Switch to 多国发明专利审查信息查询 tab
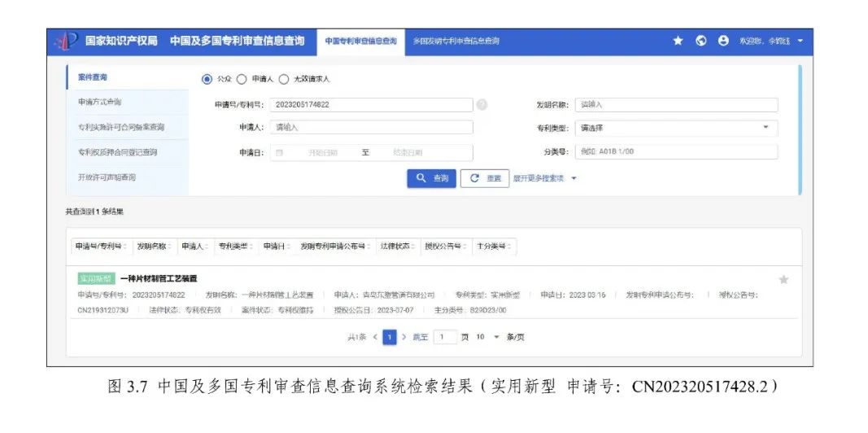 click(456, 41)
